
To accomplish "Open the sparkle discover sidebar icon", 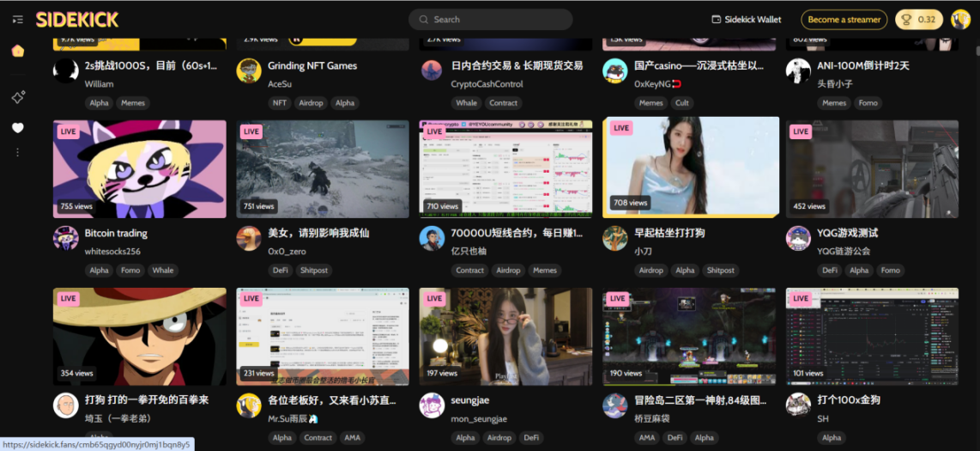I will 17,97.
